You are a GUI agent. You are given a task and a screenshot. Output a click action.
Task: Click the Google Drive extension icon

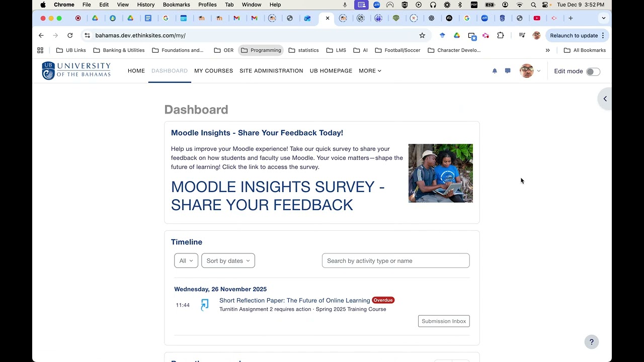tap(457, 36)
